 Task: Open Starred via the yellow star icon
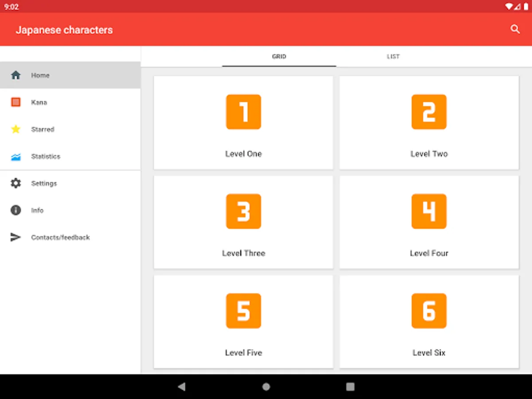point(16,129)
